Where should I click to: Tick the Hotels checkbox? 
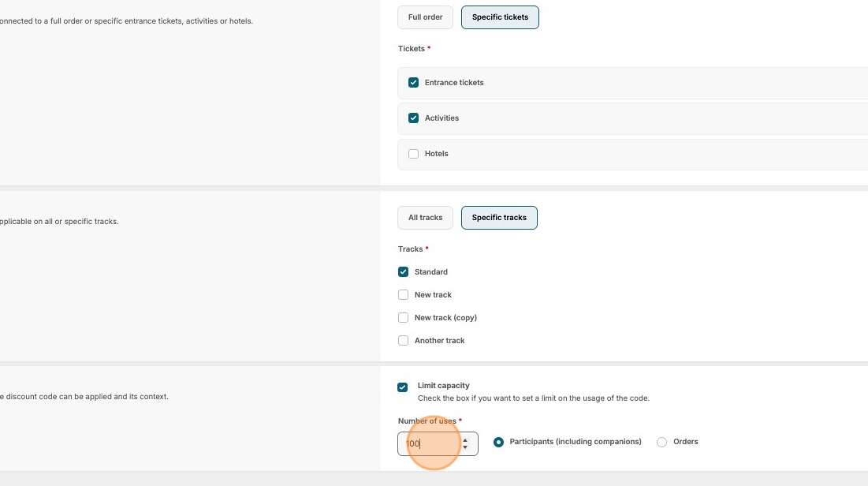tap(413, 154)
